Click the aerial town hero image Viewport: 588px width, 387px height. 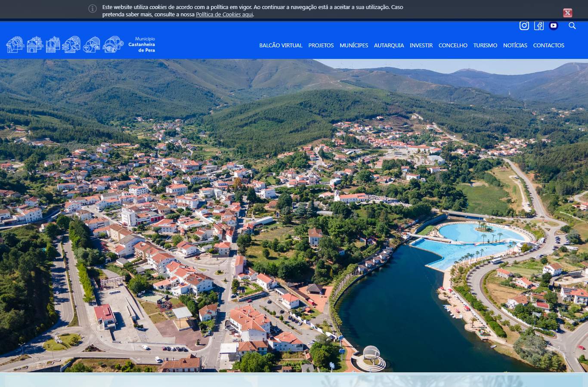(294, 215)
